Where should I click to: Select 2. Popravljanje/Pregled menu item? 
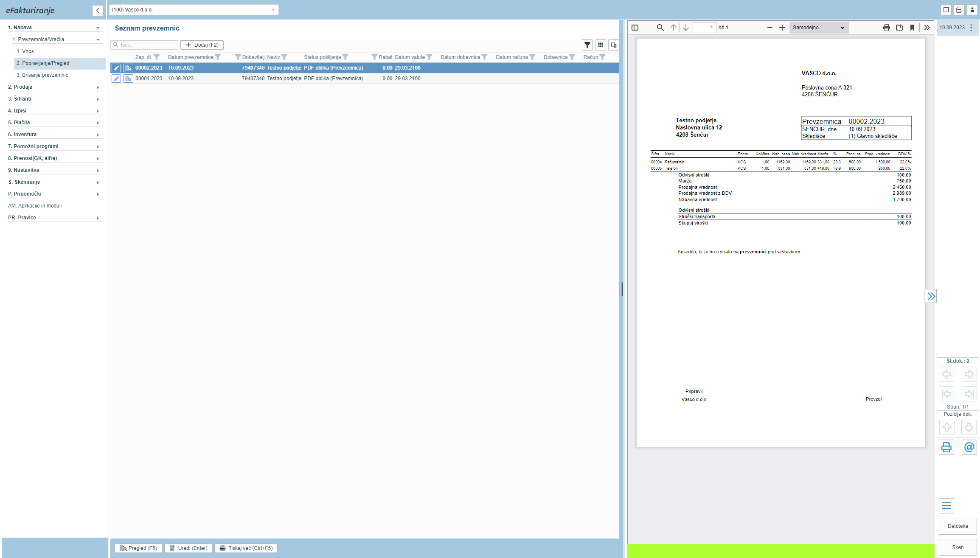tap(59, 63)
